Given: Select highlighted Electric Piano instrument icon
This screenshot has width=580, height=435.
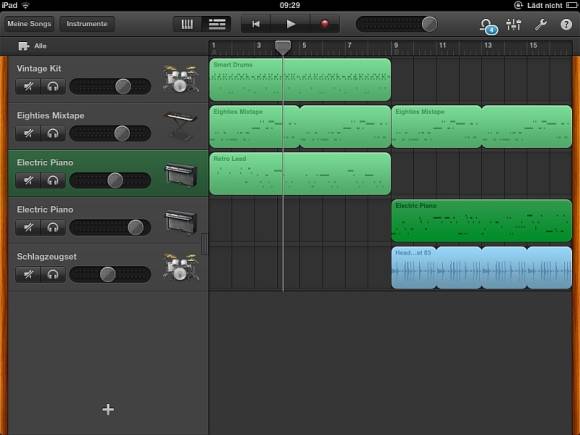Looking at the screenshot, I should 181,174.
